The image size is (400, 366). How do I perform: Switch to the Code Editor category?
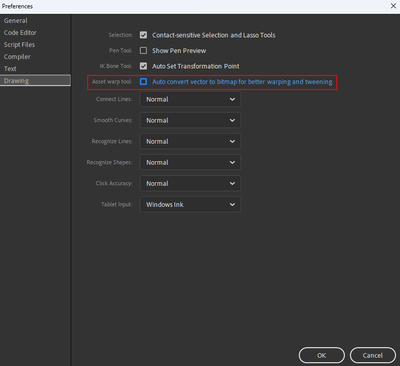20,33
